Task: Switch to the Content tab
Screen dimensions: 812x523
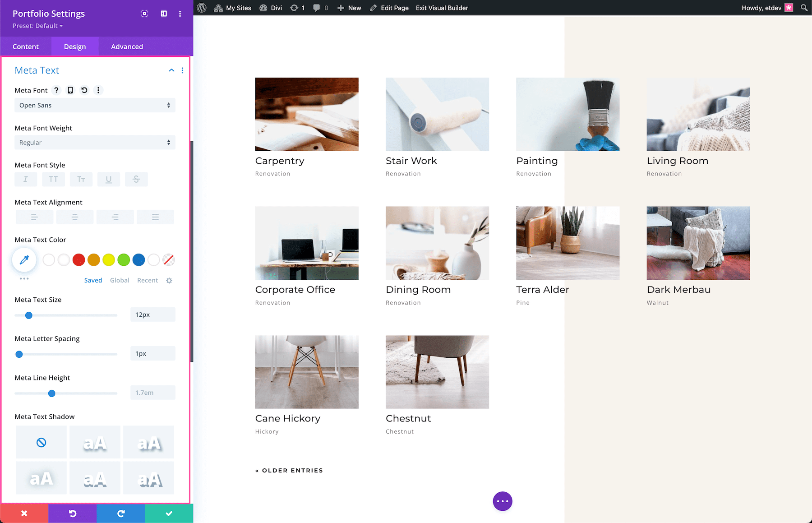Action: pyautogui.click(x=26, y=46)
